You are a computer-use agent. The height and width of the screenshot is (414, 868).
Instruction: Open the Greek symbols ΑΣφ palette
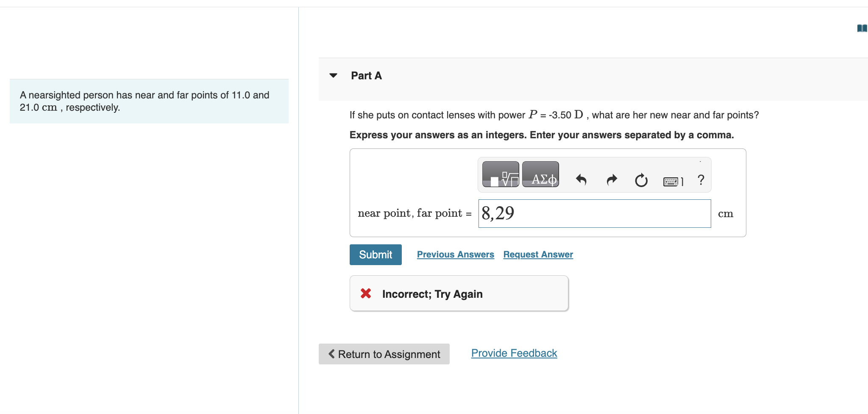pos(540,174)
